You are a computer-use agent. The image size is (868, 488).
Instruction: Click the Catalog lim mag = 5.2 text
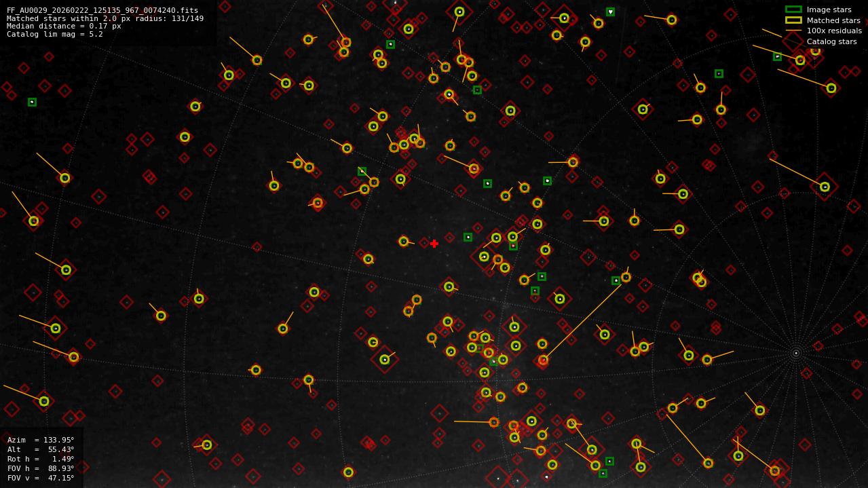[55, 34]
